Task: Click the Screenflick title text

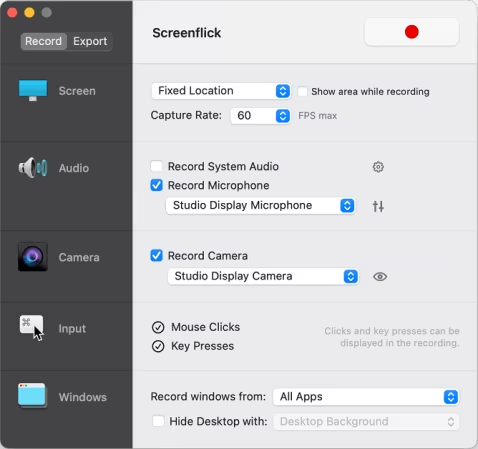Action: pyautogui.click(x=187, y=33)
